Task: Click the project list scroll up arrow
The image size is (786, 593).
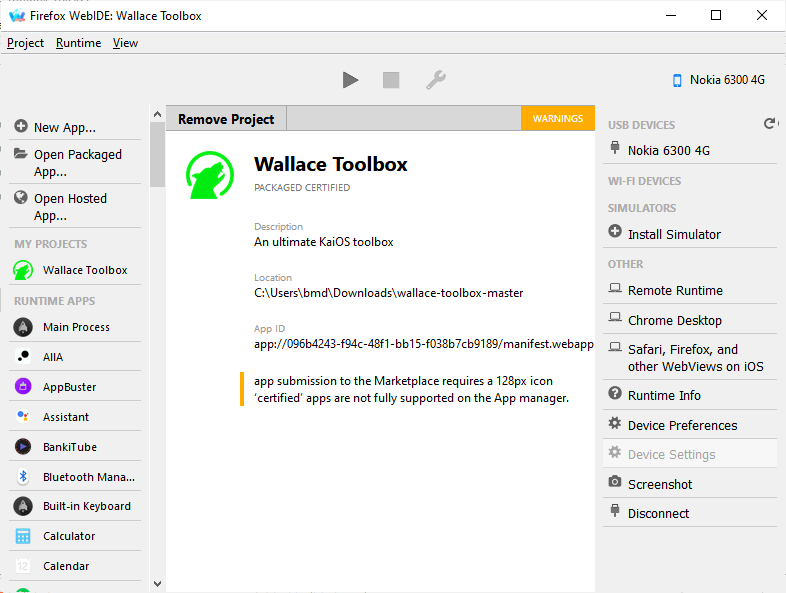Action: coord(157,114)
